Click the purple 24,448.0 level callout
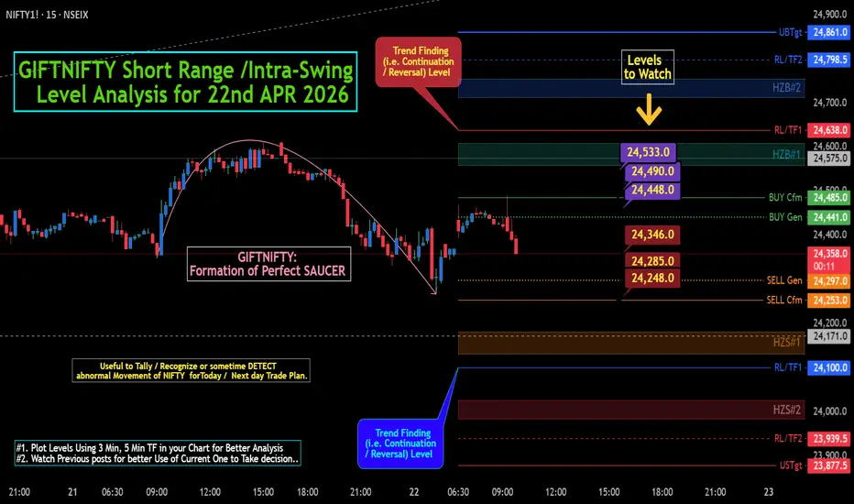The image size is (854, 504). tap(652, 190)
